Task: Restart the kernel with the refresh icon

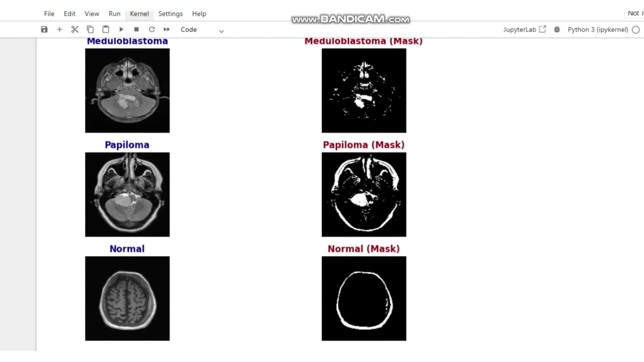Action: click(151, 30)
